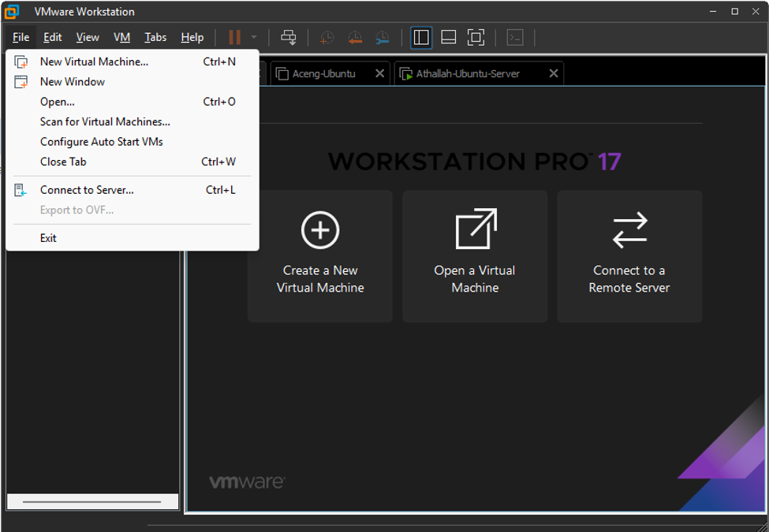Choose Close Tab menu entry

point(133,162)
